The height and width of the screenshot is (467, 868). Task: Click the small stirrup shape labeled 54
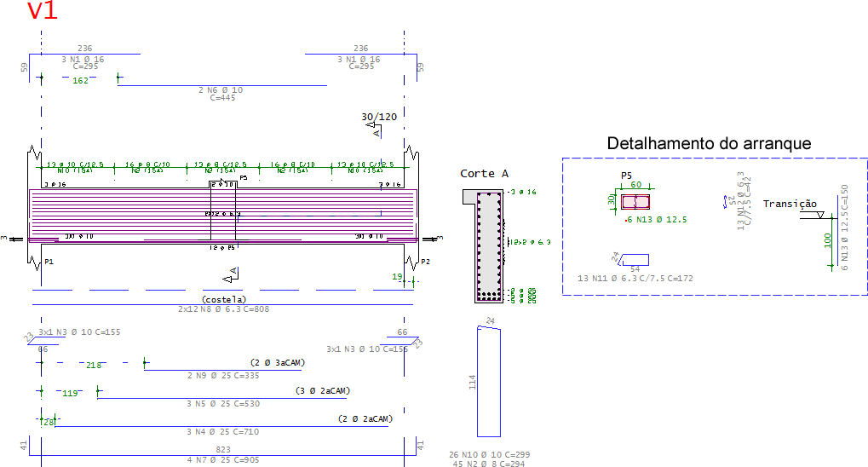pos(635,260)
